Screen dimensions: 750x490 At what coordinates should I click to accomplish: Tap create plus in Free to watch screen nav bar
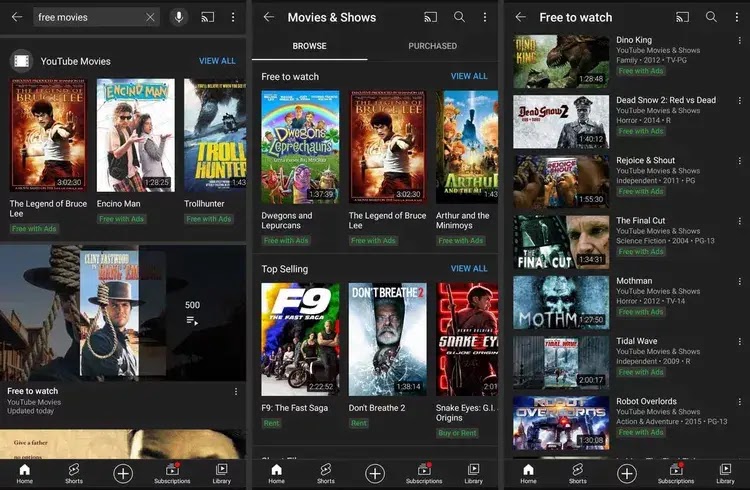click(627, 474)
